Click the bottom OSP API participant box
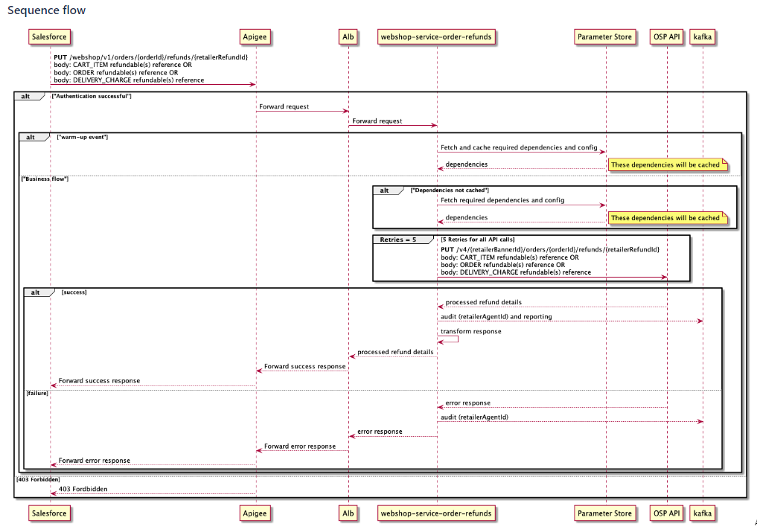Image resolution: width=757 pixels, height=532 pixels. pos(667,513)
